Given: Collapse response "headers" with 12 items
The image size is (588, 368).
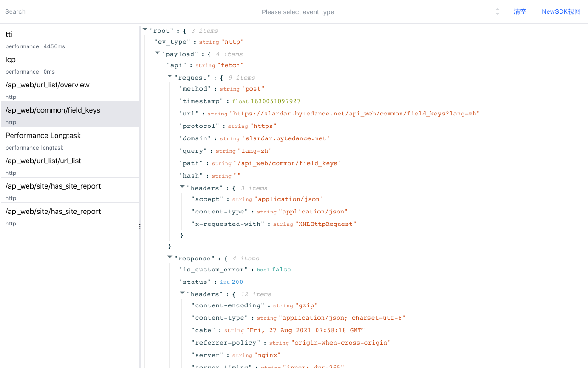Looking at the screenshot, I should tap(182, 293).
